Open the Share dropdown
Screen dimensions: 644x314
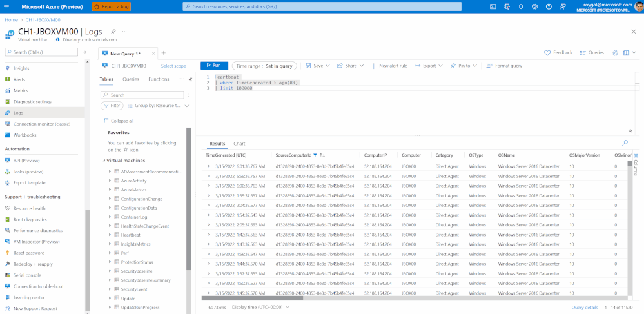point(350,66)
